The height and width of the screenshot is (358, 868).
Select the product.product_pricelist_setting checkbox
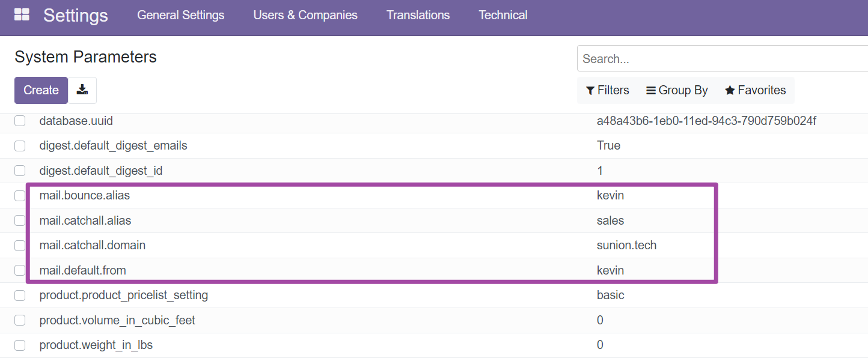tap(20, 296)
